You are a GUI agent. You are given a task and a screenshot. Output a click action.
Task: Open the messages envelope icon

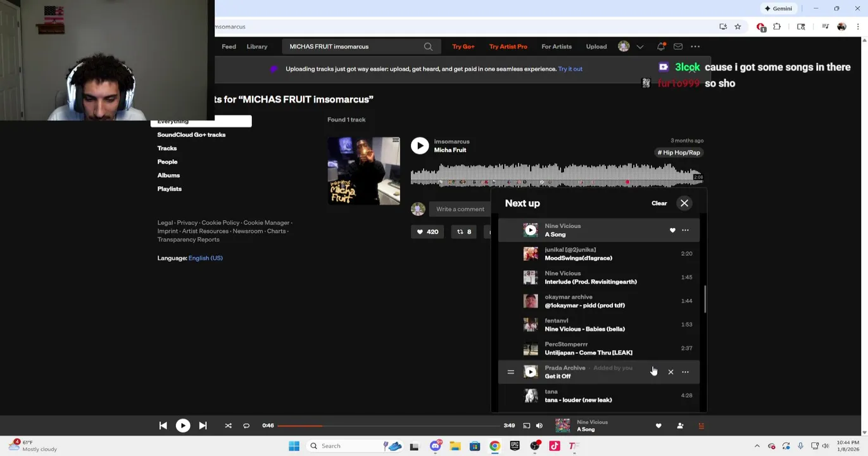pyautogui.click(x=678, y=46)
